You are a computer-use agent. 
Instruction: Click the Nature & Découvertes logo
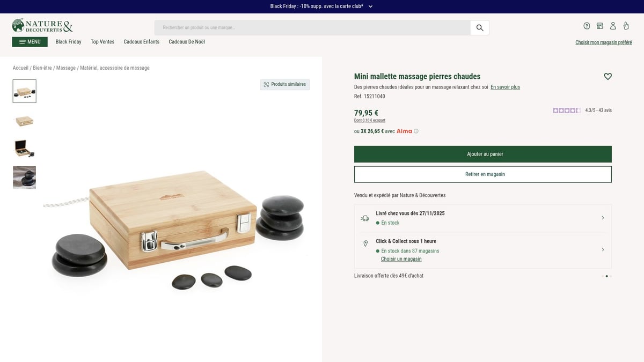click(42, 25)
